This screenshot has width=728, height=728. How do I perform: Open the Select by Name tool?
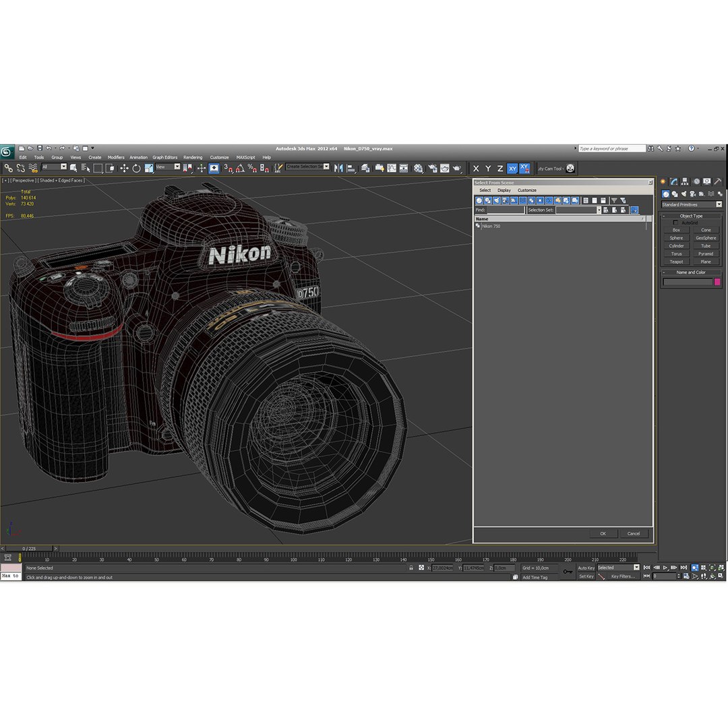pyautogui.click(x=86, y=168)
